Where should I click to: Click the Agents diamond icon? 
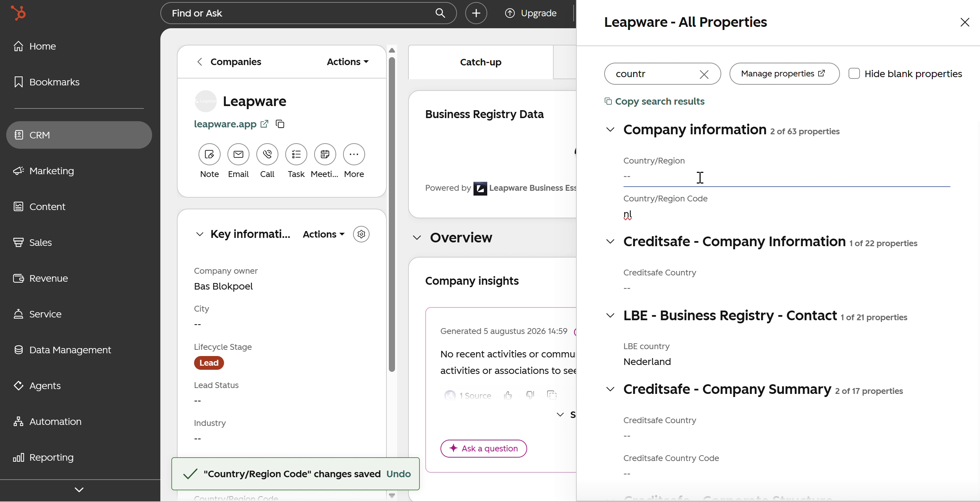[x=18, y=386]
